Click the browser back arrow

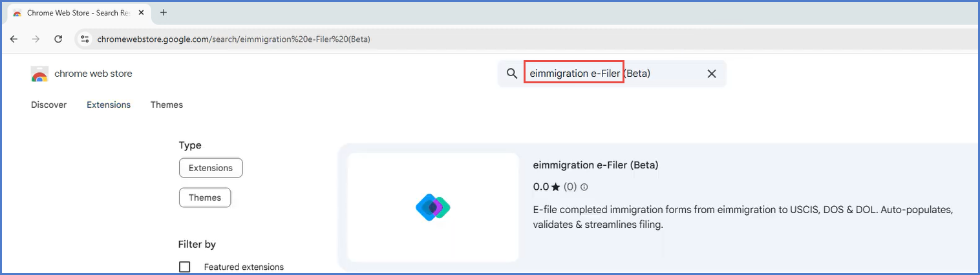[x=14, y=39]
